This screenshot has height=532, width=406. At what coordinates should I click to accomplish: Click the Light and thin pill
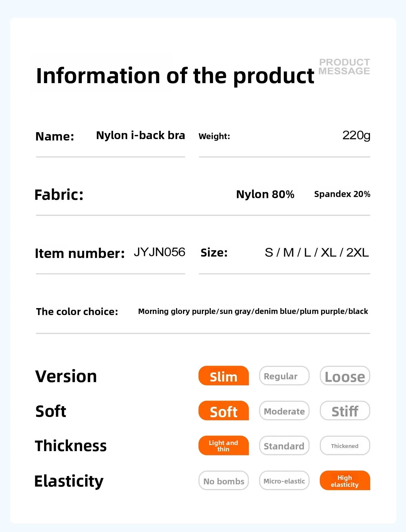point(224,446)
